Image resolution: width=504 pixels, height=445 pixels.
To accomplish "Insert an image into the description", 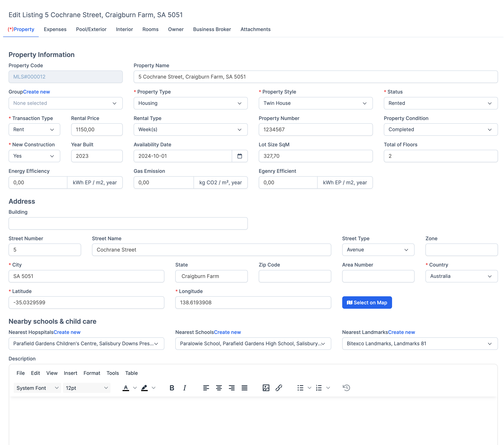I will click(x=266, y=388).
